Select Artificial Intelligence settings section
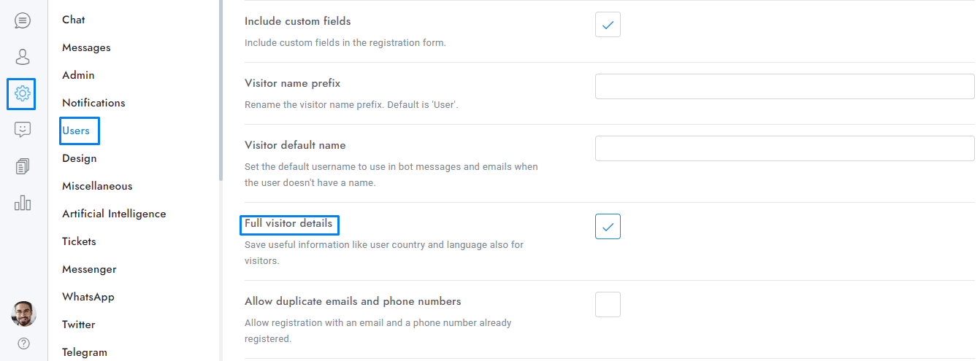The height and width of the screenshot is (361, 980). (114, 214)
